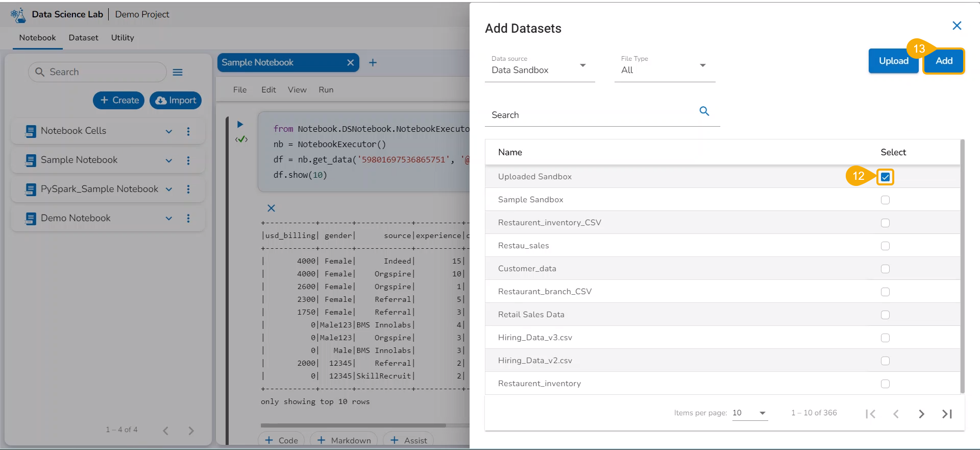980x450 pixels.
Task: Uncheck the Uploaded Sandbox checkbox
Action: [x=885, y=177]
